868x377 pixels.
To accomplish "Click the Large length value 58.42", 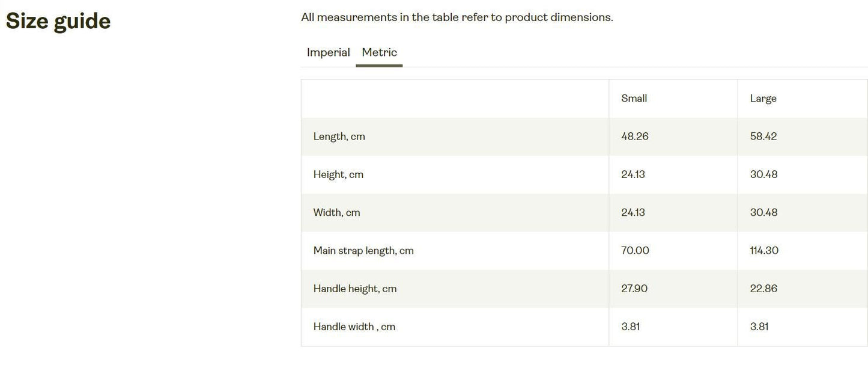I will 763,136.
